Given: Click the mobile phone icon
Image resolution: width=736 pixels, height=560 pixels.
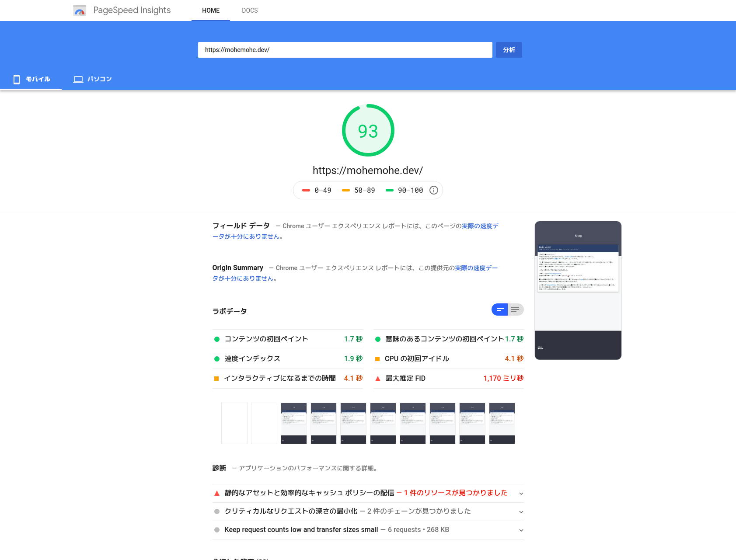Looking at the screenshot, I should pos(17,79).
